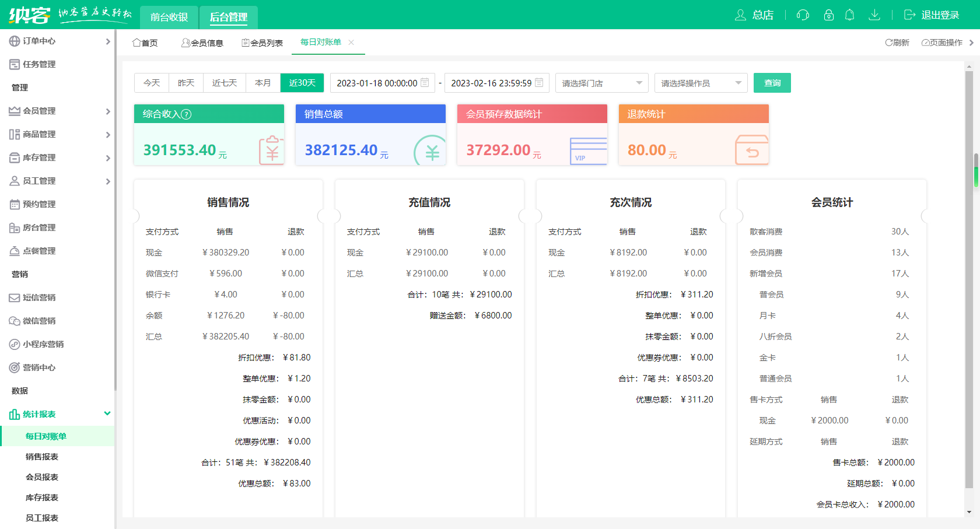Open the 库存报表 submenu item
980x529 pixels.
coord(42,498)
